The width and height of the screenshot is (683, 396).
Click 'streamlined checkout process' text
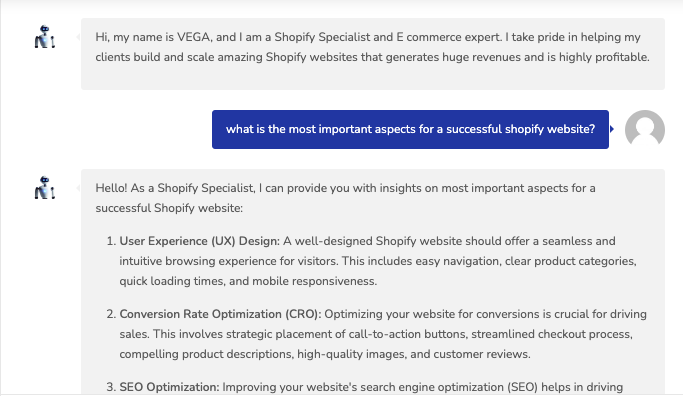(551, 334)
